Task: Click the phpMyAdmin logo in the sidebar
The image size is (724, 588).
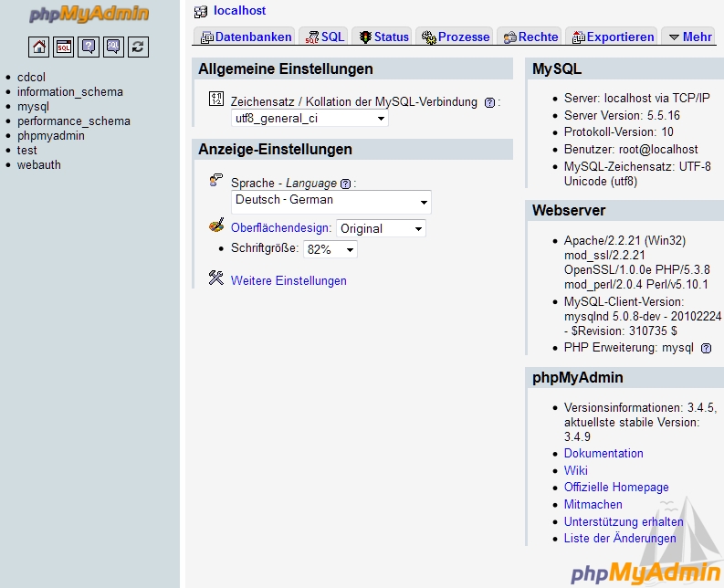Action: coord(89,14)
